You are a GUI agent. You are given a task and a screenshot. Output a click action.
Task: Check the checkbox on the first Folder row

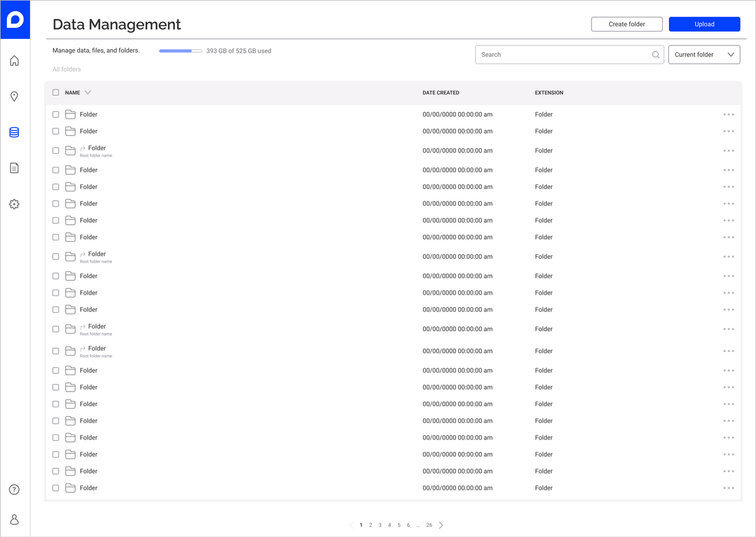(x=55, y=114)
